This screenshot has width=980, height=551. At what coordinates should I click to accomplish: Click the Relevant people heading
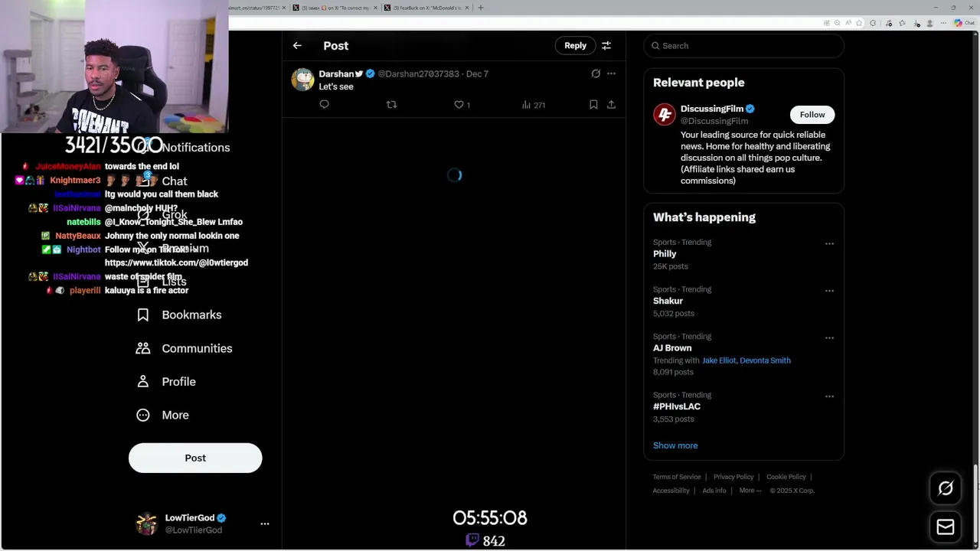(698, 83)
